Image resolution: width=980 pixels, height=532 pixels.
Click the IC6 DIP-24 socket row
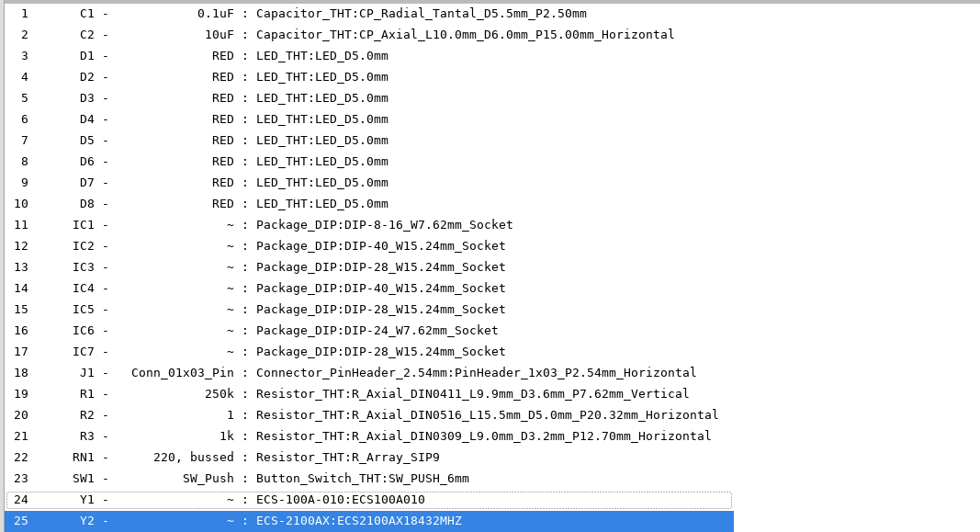point(368,331)
